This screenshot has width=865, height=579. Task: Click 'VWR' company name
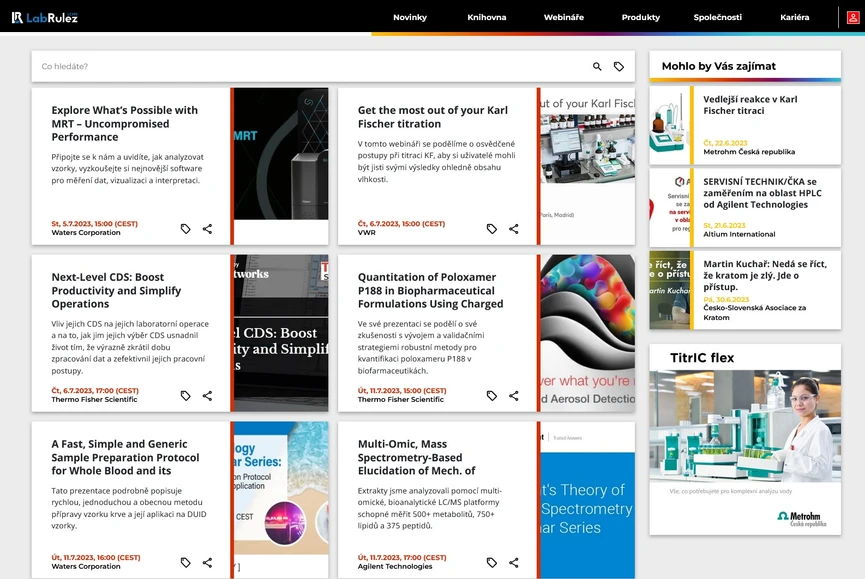pos(366,233)
